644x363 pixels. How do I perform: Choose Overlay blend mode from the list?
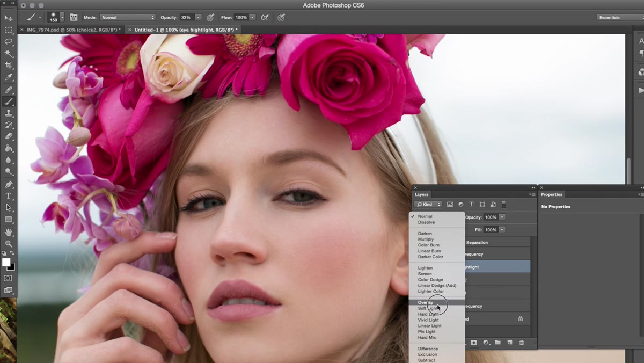[437, 303]
